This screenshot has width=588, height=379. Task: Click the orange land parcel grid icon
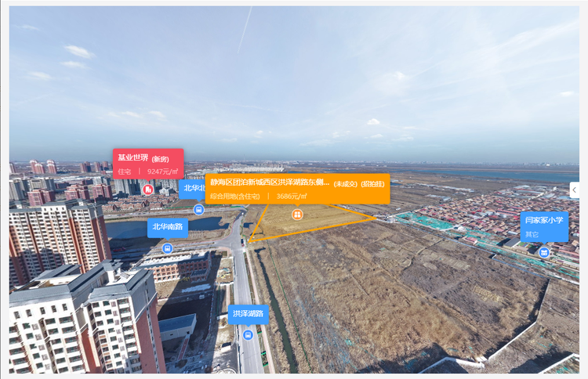(x=297, y=215)
